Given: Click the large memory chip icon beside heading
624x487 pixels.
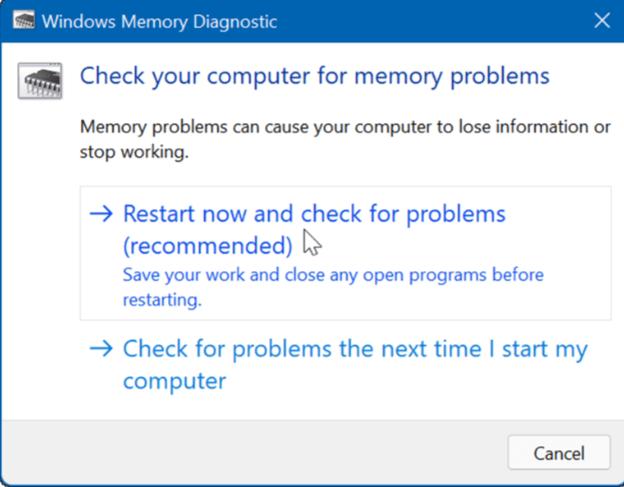Looking at the screenshot, I should coord(39,80).
